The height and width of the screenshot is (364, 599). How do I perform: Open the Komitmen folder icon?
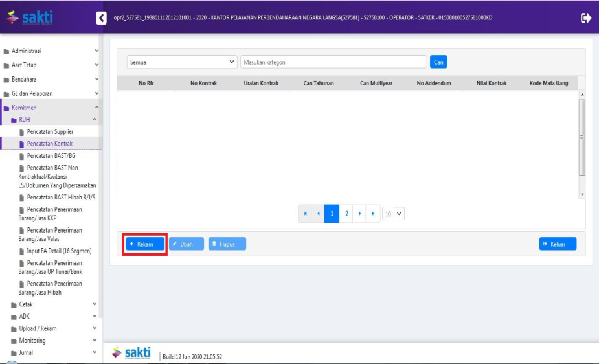tap(6, 108)
